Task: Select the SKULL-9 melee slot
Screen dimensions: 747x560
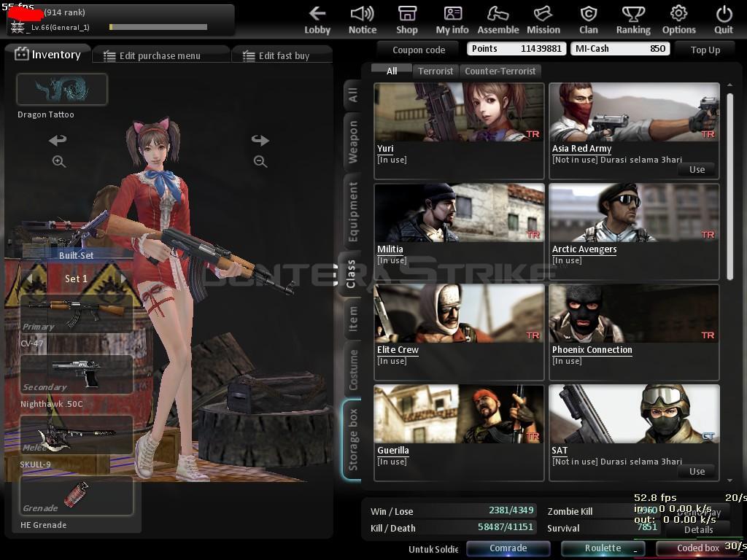Action: click(76, 435)
